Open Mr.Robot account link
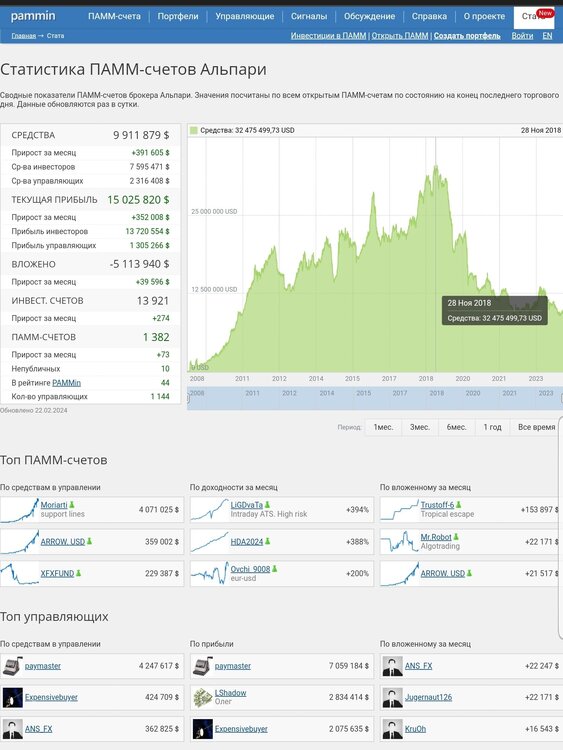 (436, 537)
